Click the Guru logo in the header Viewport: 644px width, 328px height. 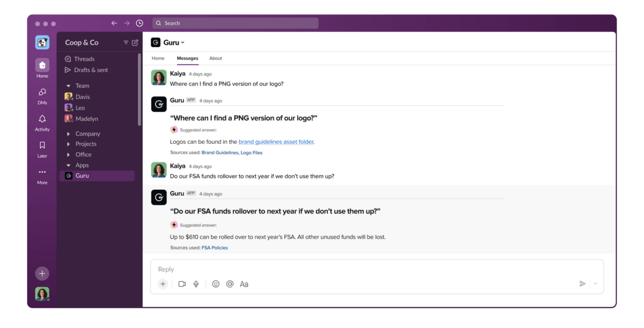click(x=156, y=42)
